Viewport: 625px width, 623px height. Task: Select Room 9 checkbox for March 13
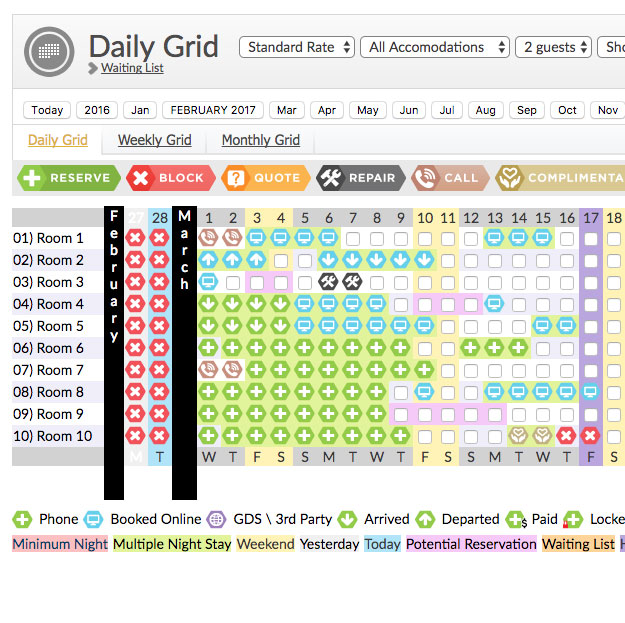tap(495, 415)
